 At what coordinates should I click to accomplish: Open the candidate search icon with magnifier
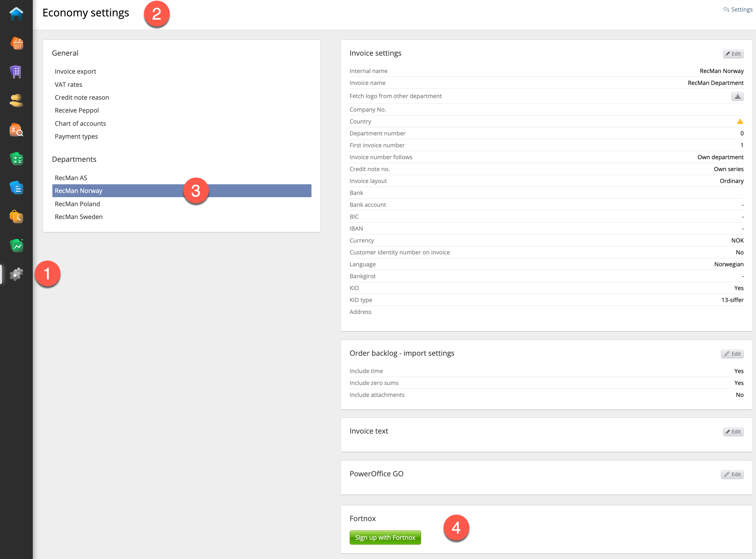pos(16,130)
